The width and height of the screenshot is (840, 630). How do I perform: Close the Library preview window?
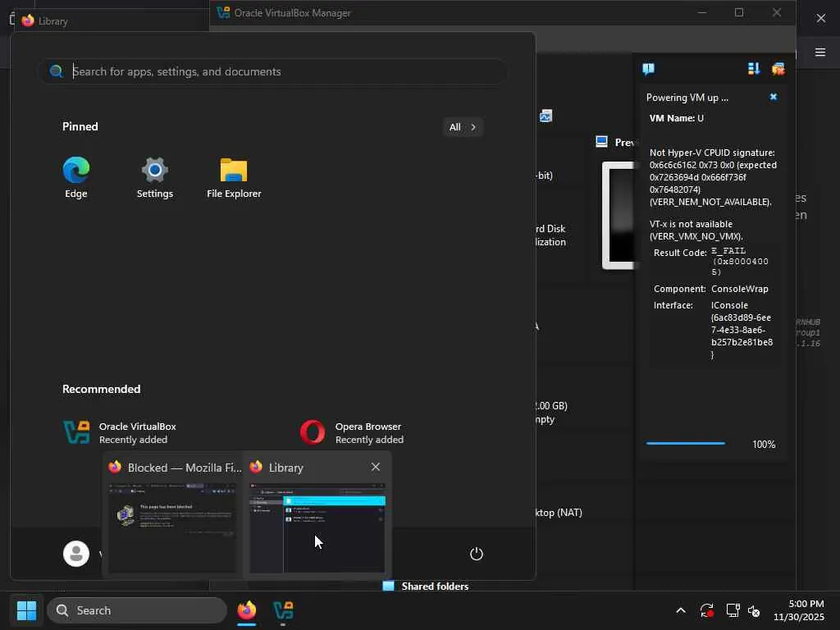tap(376, 467)
